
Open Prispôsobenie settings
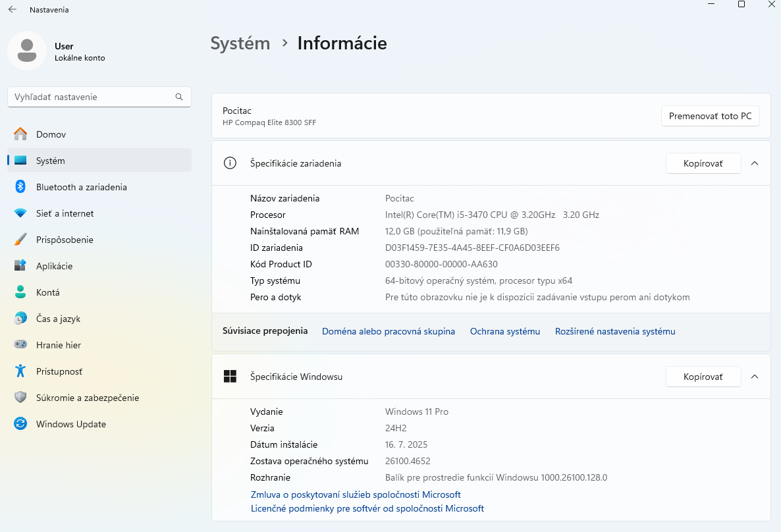99,240
